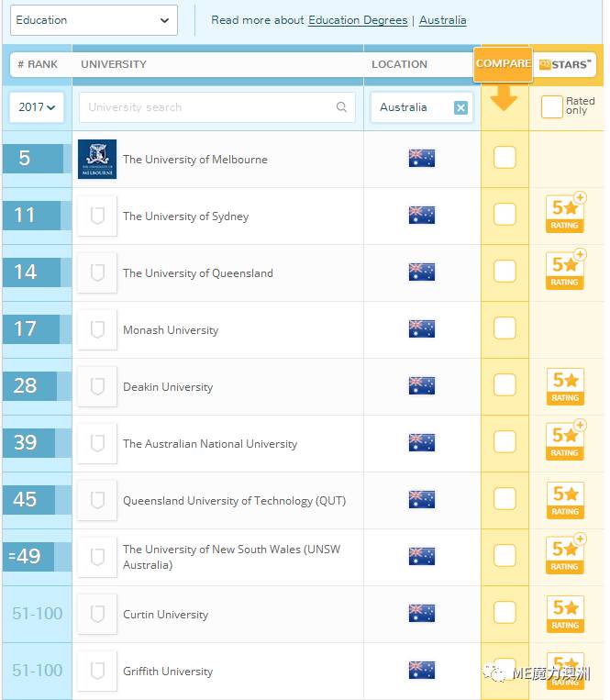Click Australian flag for UNSW row
Screen dimensions: 610x700
(422, 556)
